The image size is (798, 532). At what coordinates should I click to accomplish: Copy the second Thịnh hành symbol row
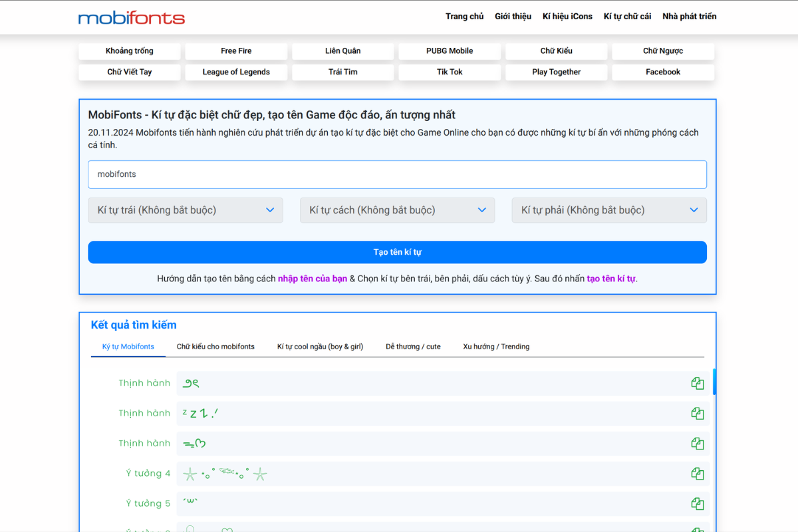pos(697,414)
